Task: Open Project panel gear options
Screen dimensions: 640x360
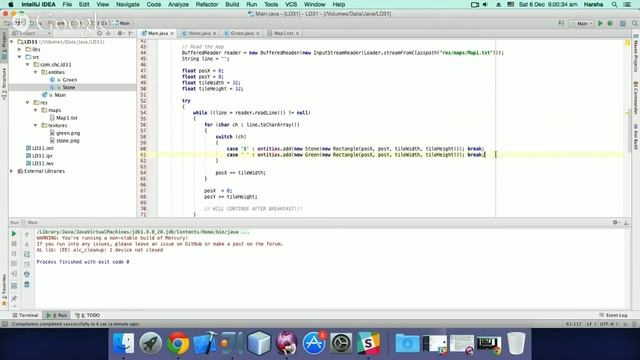Action: (x=120, y=33)
